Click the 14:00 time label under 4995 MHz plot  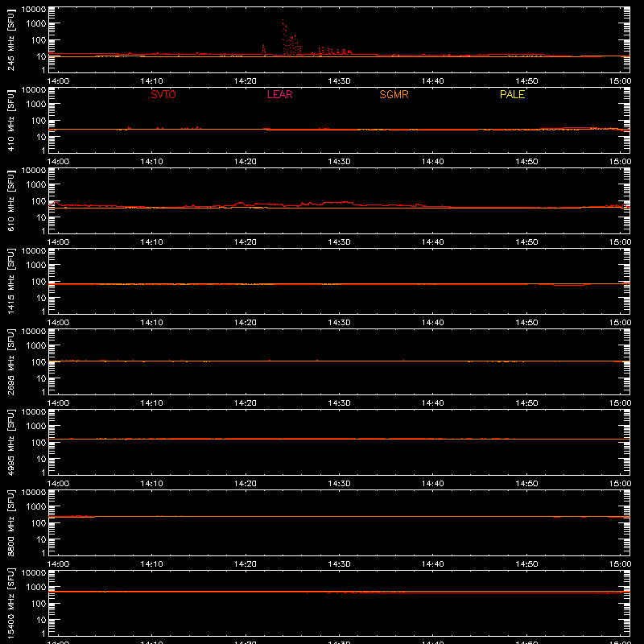click(x=58, y=484)
